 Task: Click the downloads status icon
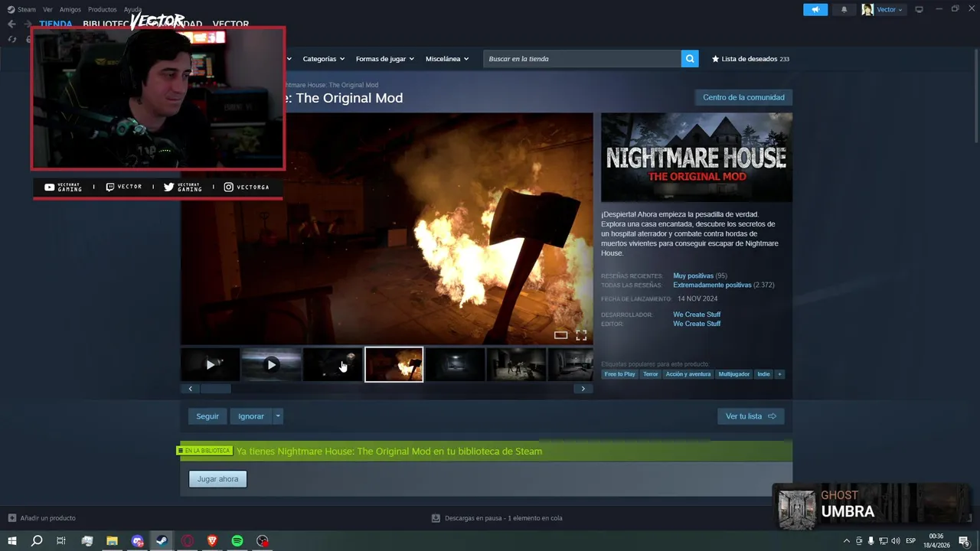[436, 518]
